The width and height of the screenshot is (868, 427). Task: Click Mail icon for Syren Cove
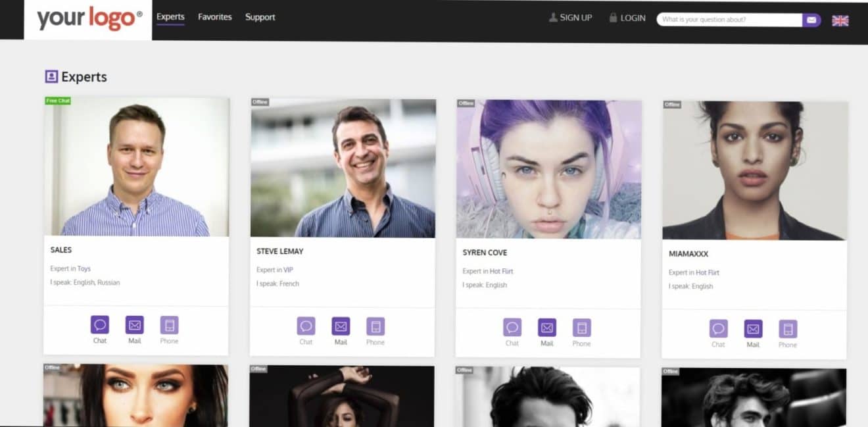(x=547, y=328)
